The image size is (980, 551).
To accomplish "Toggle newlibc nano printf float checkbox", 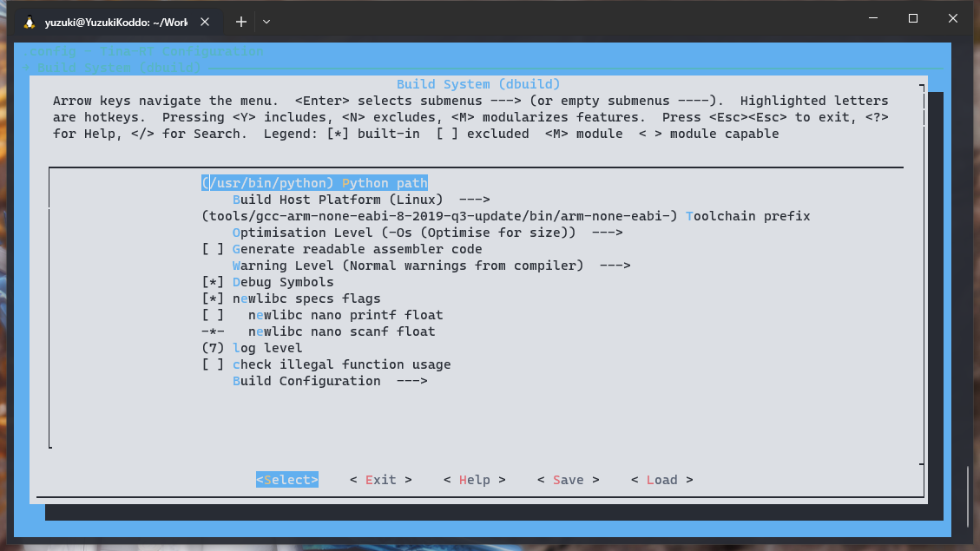I will click(213, 315).
